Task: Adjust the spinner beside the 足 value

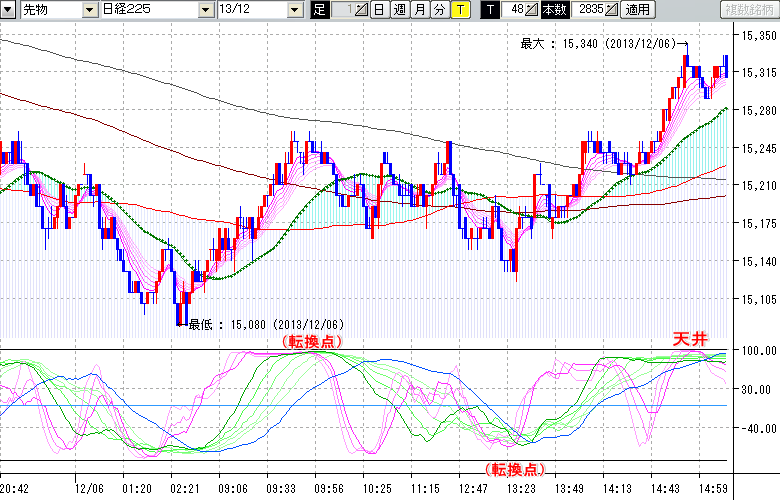Action: (x=362, y=10)
